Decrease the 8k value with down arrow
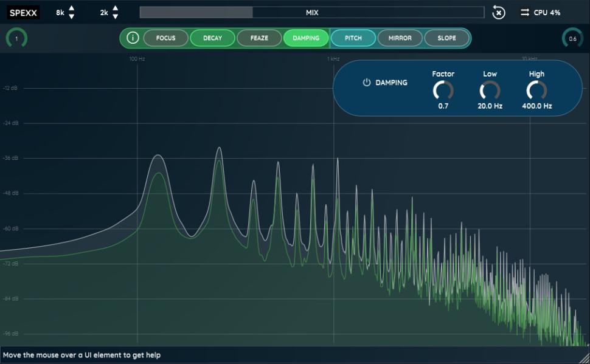 [72, 16]
